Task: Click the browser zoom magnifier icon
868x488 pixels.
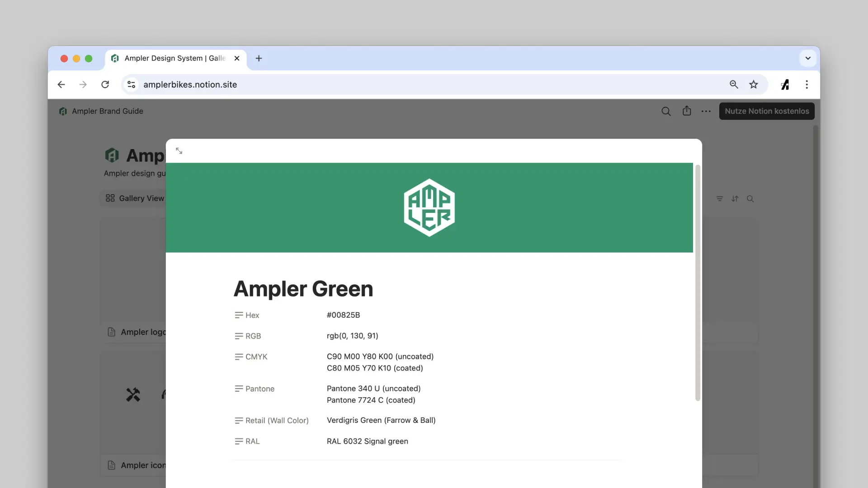Action: coord(734,84)
